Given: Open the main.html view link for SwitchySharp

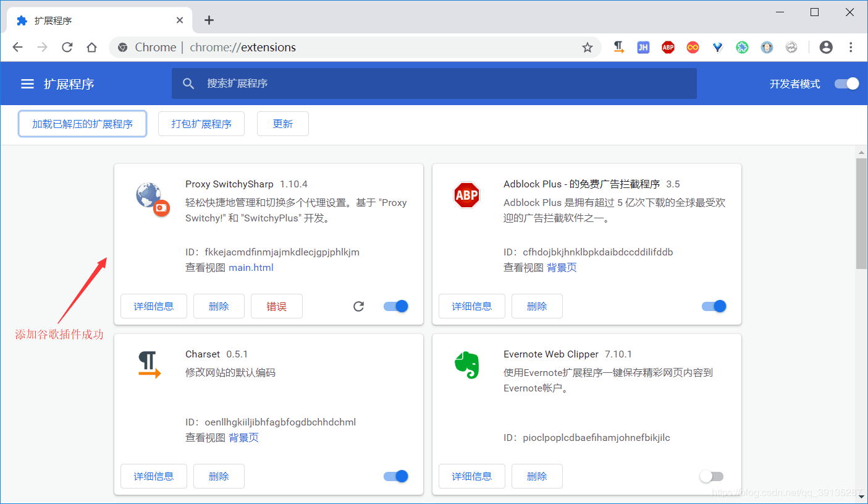Looking at the screenshot, I should (251, 267).
